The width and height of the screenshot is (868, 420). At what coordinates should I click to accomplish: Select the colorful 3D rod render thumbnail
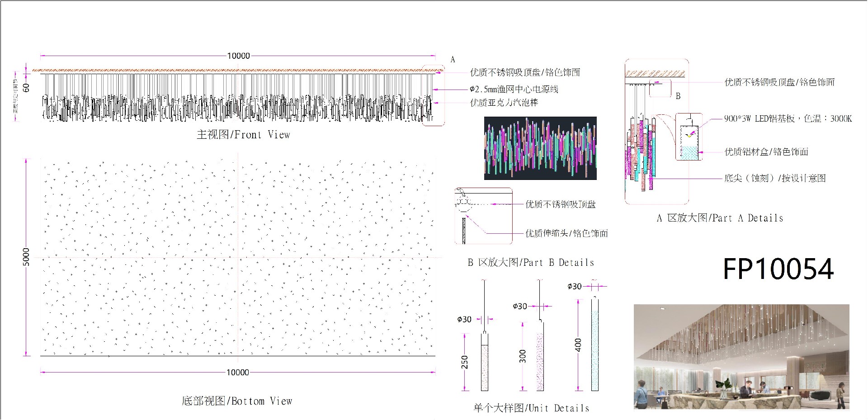(x=540, y=148)
